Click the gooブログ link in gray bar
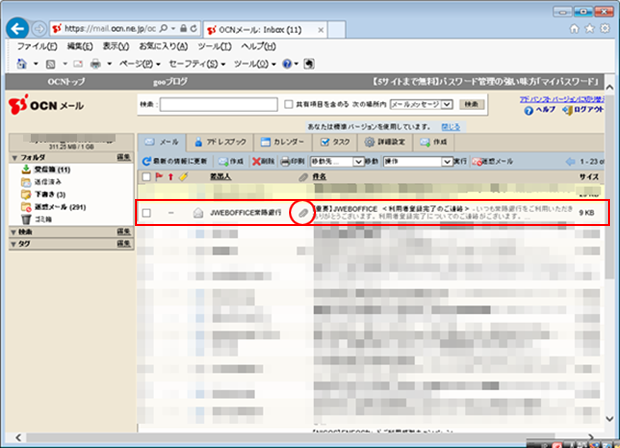The width and height of the screenshot is (620, 448). [170, 82]
